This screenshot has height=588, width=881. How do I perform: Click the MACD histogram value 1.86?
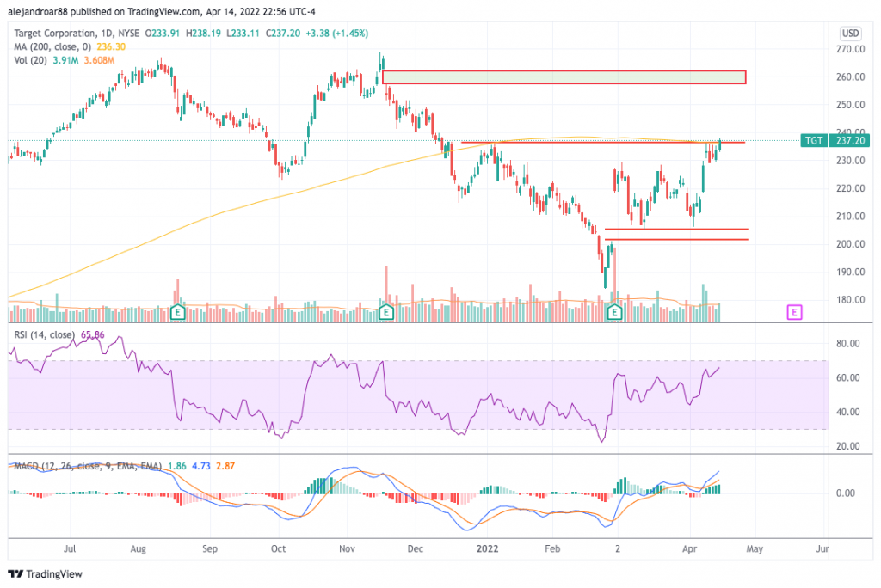pos(177,466)
